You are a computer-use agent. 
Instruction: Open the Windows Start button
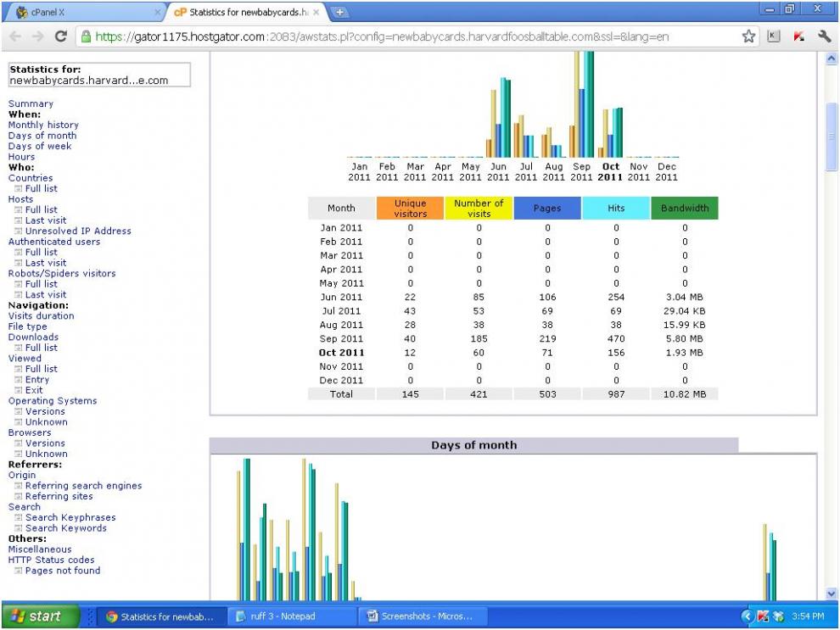40,616
